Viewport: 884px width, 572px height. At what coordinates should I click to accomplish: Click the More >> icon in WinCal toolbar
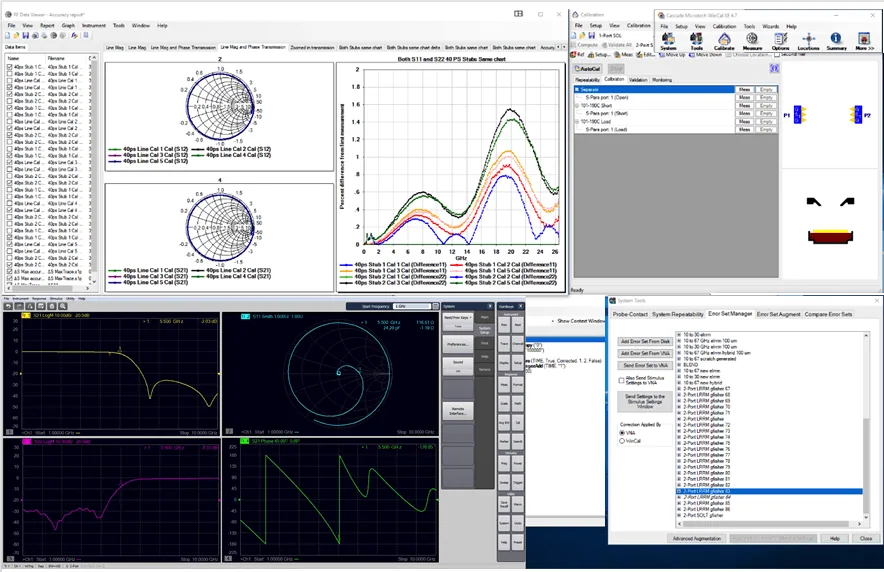click(x=864, y=41)
